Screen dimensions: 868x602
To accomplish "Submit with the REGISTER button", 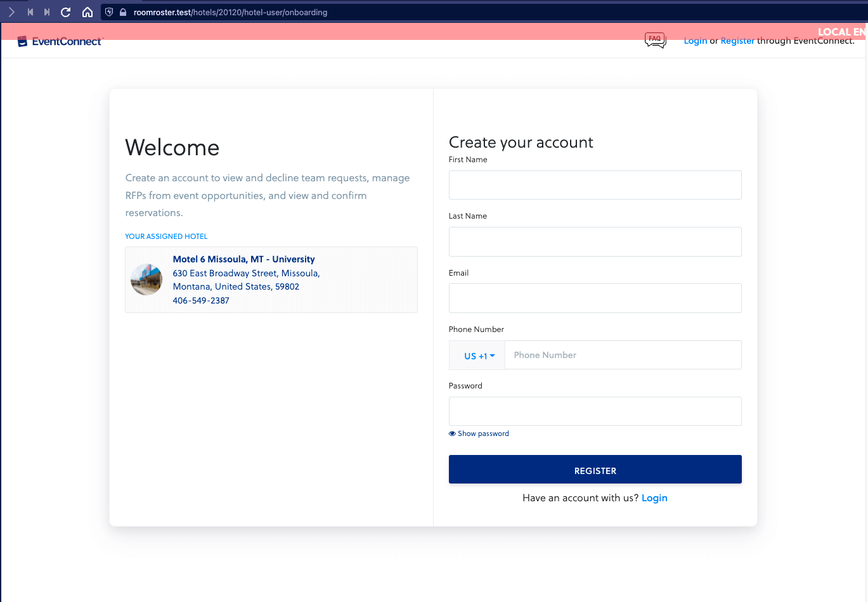I will (595, 470).
